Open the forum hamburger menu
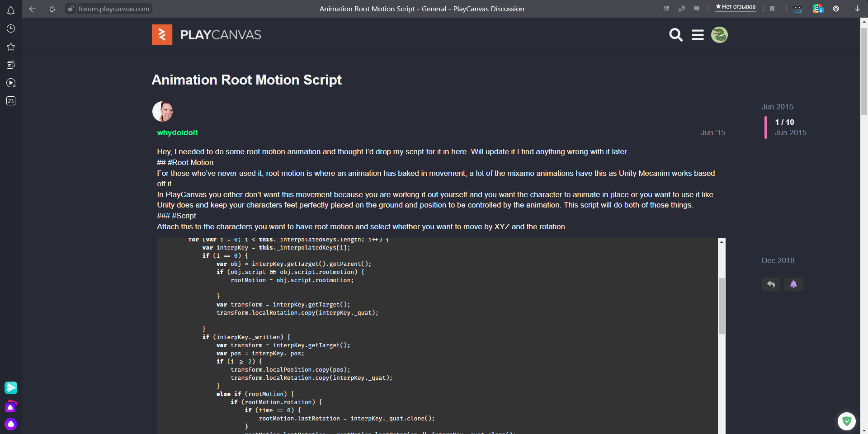Viewport: 868px width, 434px height. click(x=698, y=34)
